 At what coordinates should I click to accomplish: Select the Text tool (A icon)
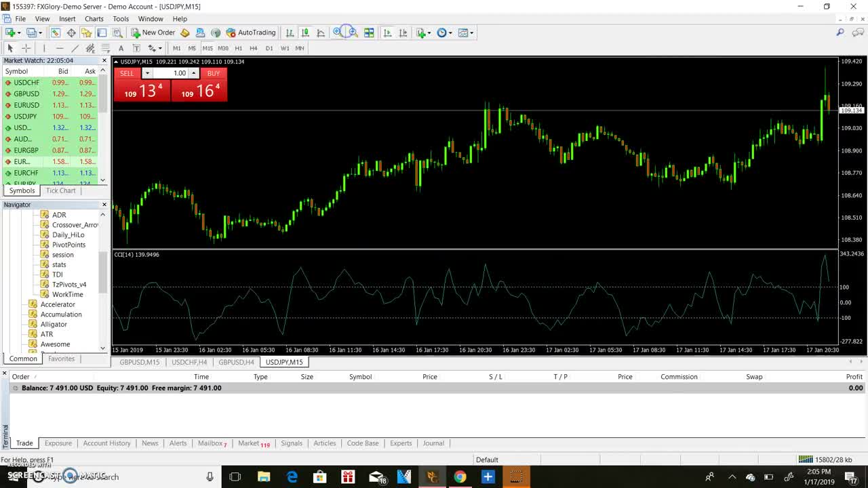pos(121,48)
